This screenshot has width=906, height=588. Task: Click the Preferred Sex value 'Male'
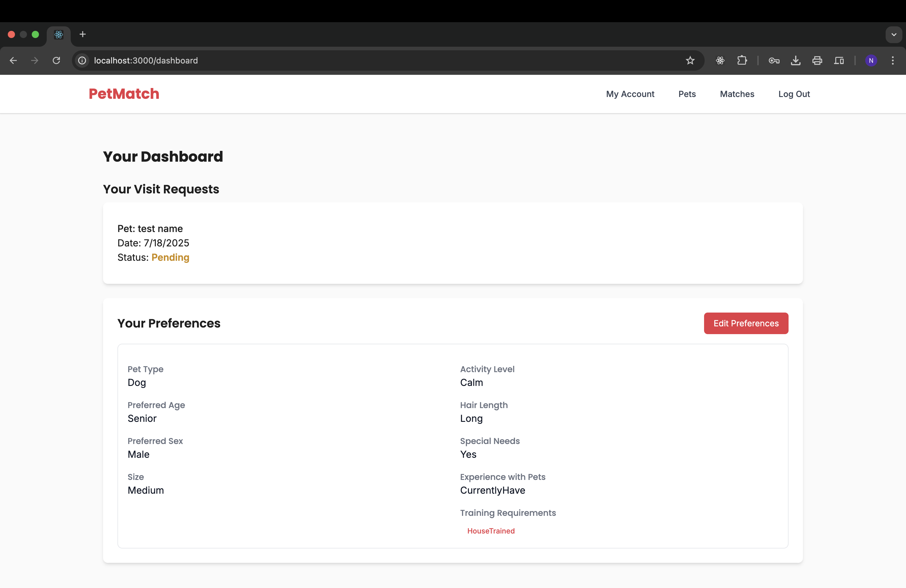[138, 454]
